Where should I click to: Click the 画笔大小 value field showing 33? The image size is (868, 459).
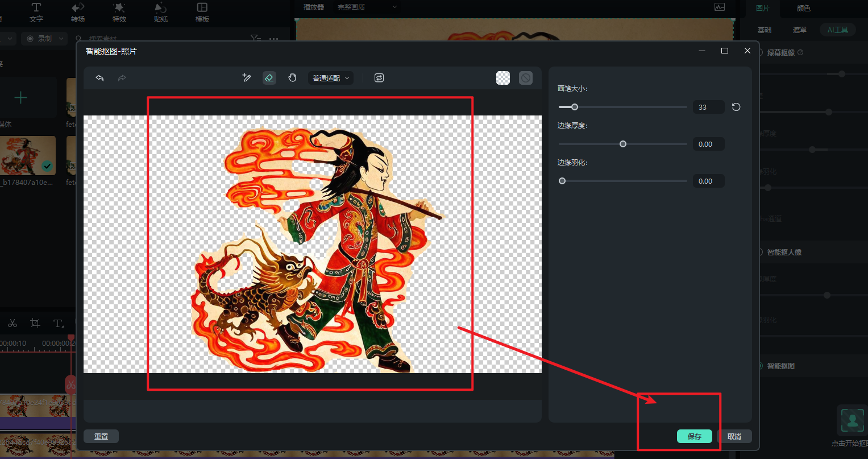click(x=708, y=107)
